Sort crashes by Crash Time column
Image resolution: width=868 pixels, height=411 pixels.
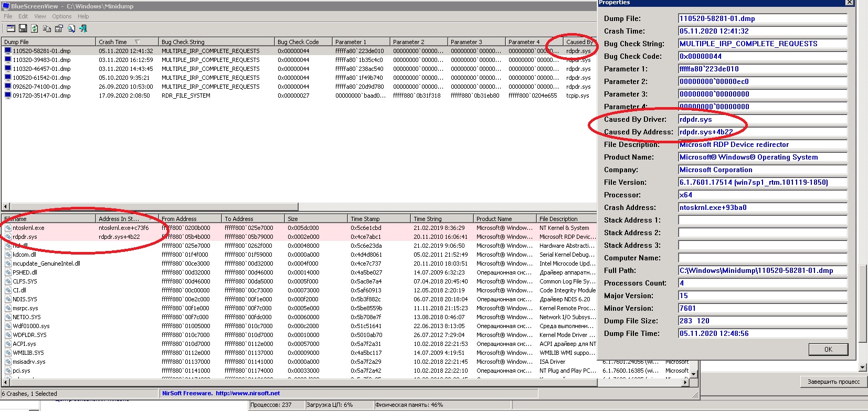127,42
